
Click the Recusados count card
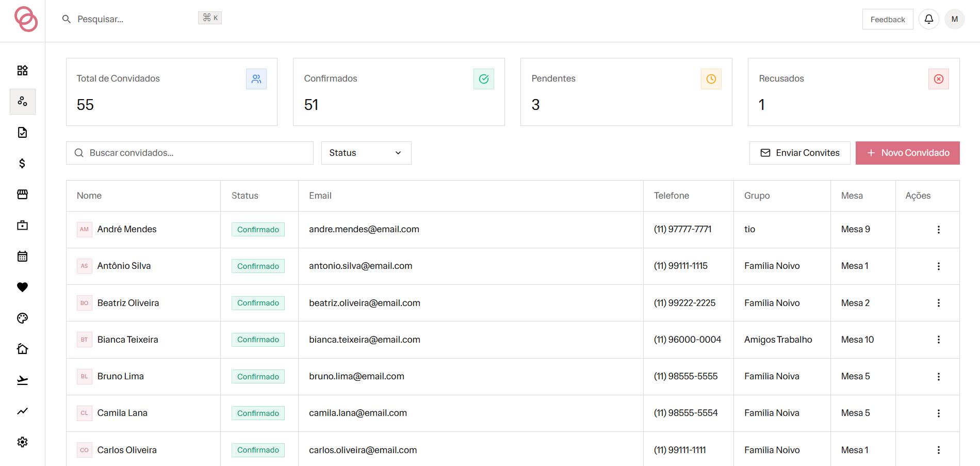[x=854, y=92]
